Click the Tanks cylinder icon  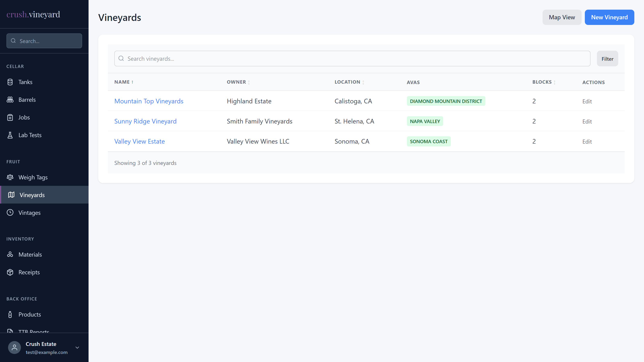[10, 82]
